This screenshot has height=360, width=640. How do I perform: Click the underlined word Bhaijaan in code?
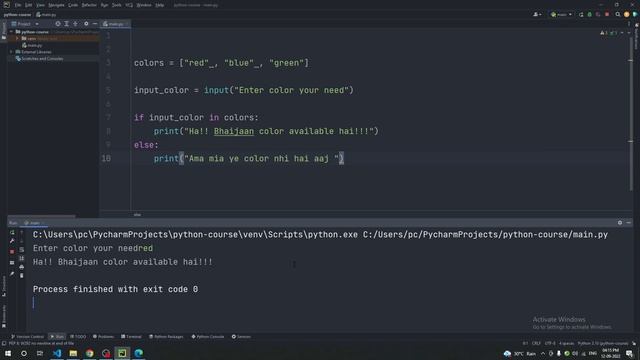(x=233, y=131)
